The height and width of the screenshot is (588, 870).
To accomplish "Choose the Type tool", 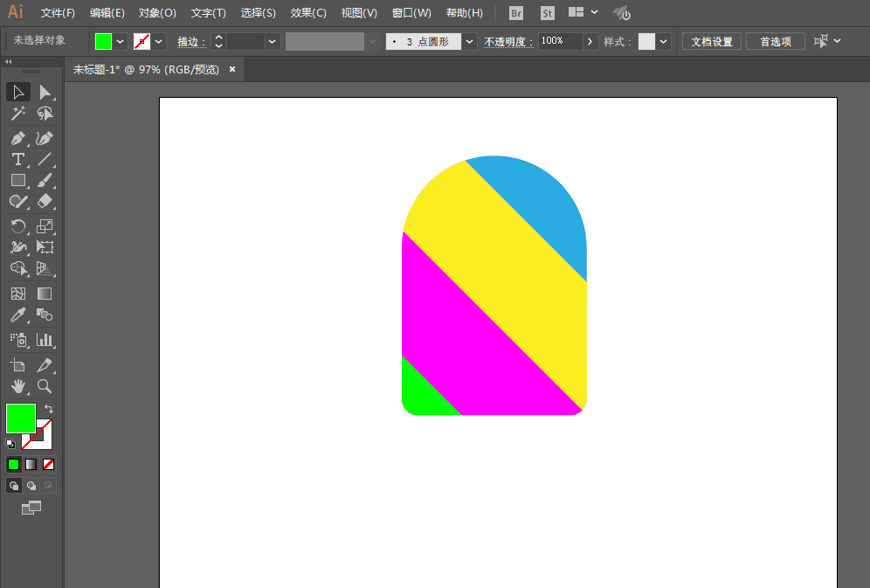I will click(x=18, y=159).
